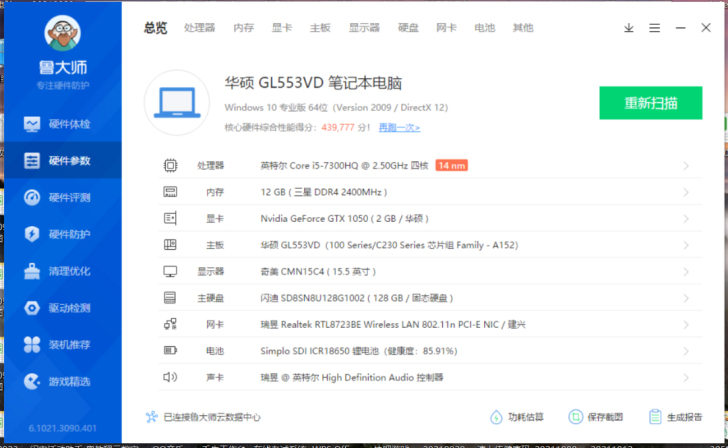
Task: Switch to the 电池 tab
Action: coord(485,28)
